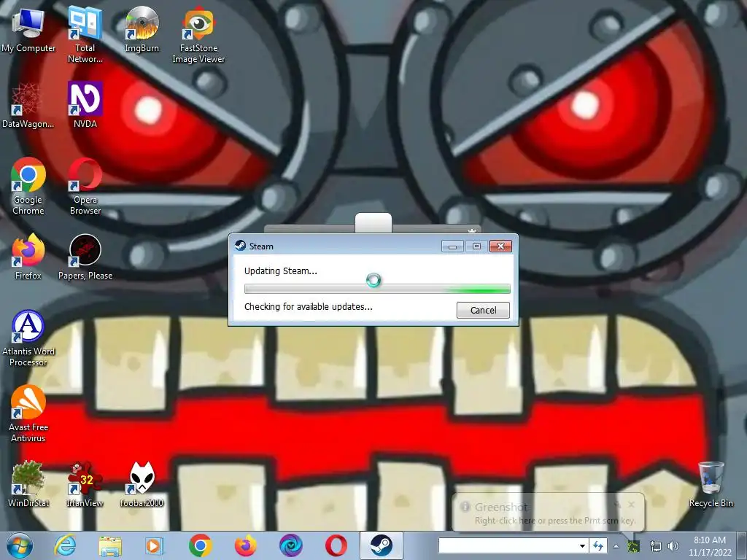Click the Show Desktop strip
The height and width of the screenshot is (560, 747).
pos(743,545)
